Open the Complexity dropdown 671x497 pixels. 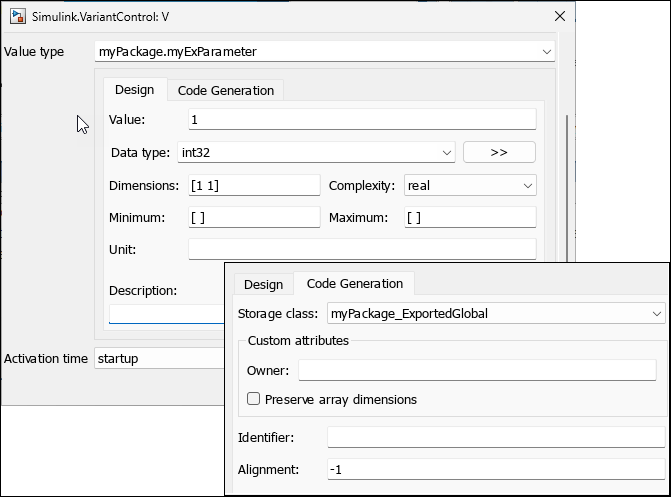470,186
